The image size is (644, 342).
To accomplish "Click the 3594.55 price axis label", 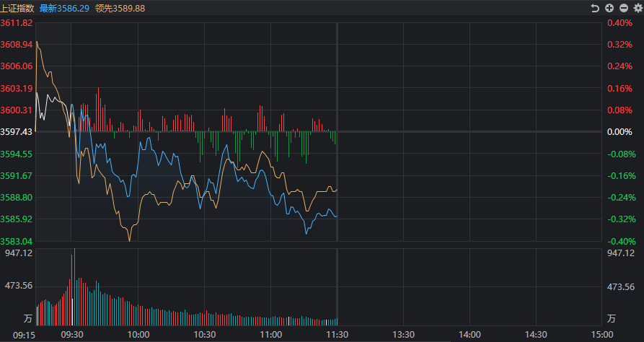I will [17, 154].
